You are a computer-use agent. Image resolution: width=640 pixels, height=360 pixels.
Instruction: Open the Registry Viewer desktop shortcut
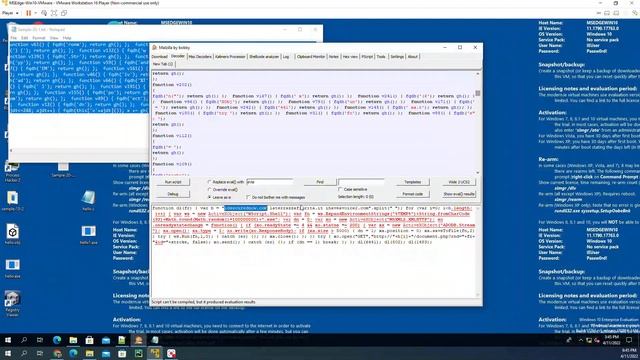12,303
